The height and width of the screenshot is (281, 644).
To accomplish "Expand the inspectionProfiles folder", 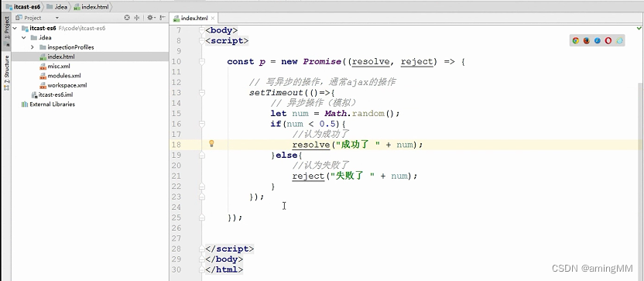I will coord(32,47).
